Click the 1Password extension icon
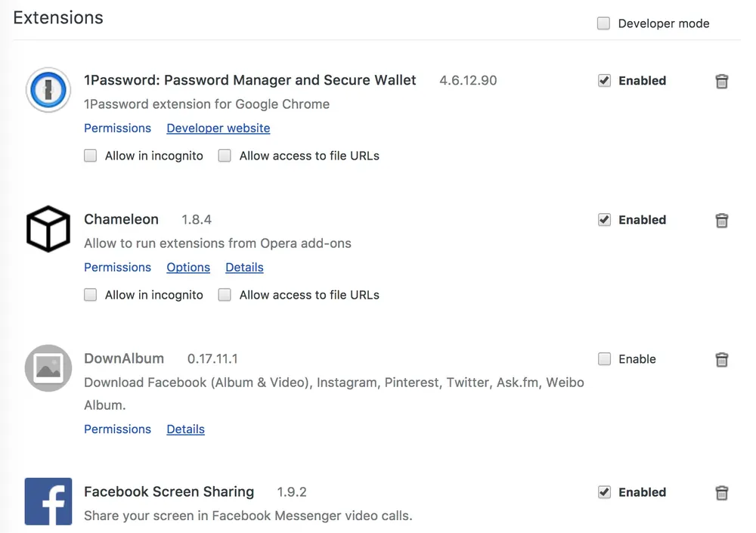Screen dimensions: 756x533 pos(48,90)
